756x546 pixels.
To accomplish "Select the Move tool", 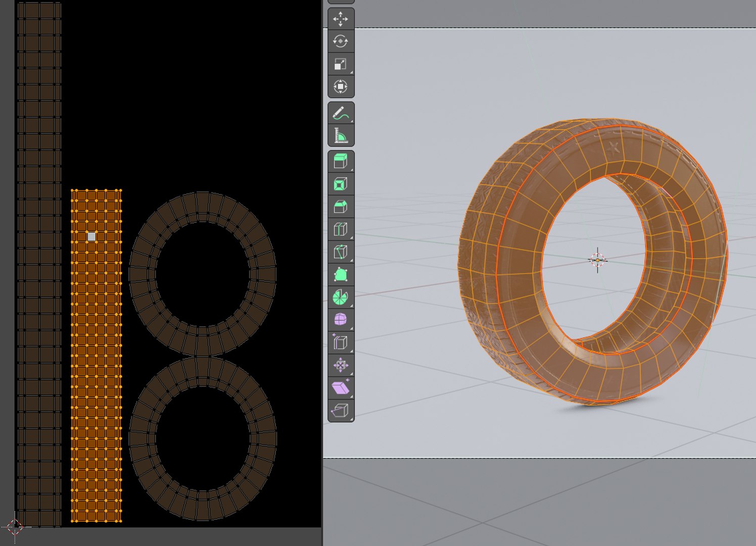I will point(341,19).
